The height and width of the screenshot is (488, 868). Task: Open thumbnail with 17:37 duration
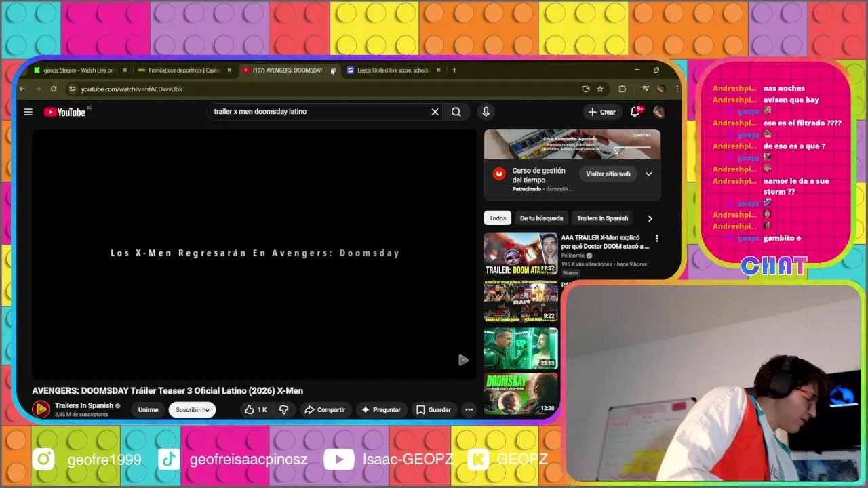coord(521,254)
